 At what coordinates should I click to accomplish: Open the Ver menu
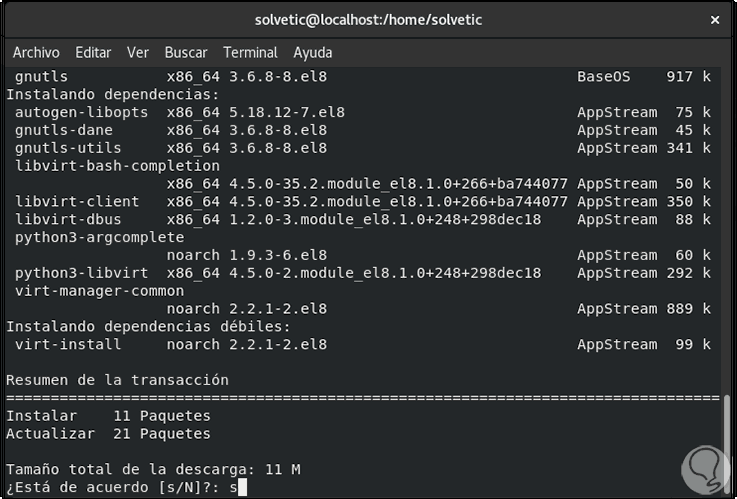[x=138, y=52]
